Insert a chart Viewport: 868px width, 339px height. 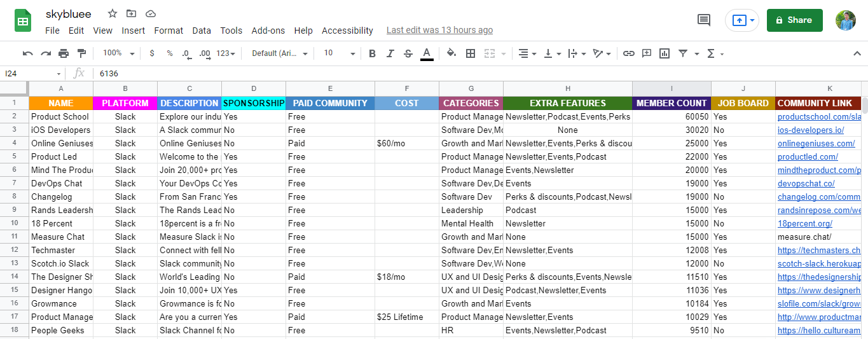[665, 53]
